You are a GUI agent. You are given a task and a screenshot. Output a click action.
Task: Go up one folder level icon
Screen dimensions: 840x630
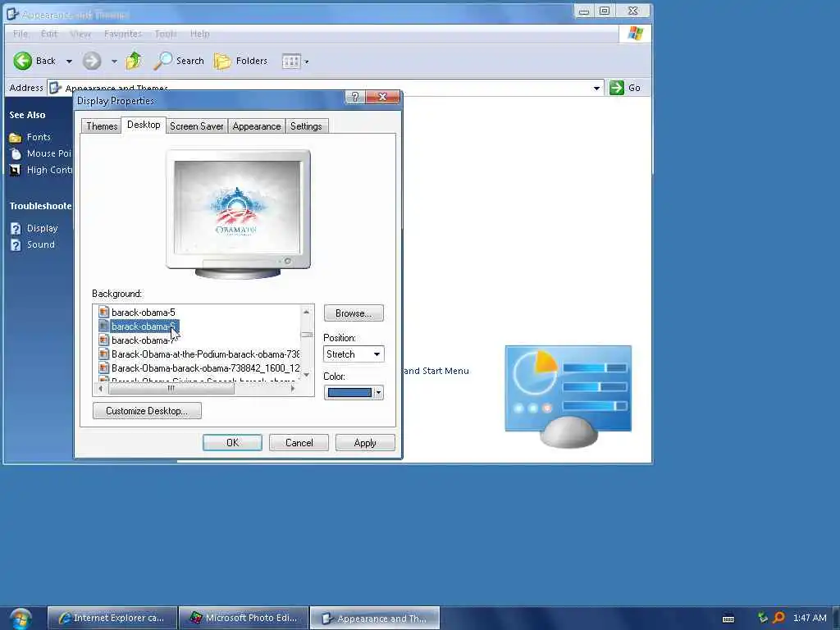point(134,61)
